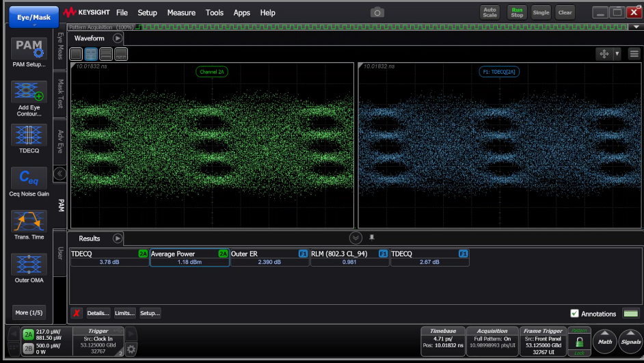
Task: Uncheck the Annotations checkbox
Action: pyautogui.click(x=574, y=314)
